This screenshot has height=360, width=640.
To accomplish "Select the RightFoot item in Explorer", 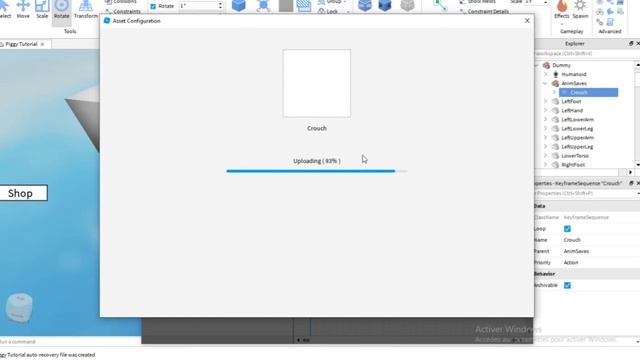I will point(573,165).
